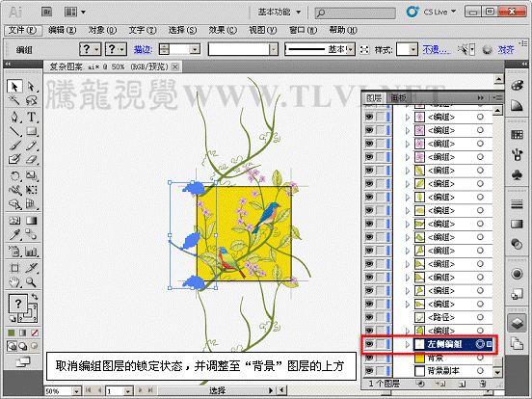Expand the 左侧编组 layer triangle
Screen dimensions: 532x399
[x=408, y=344]
